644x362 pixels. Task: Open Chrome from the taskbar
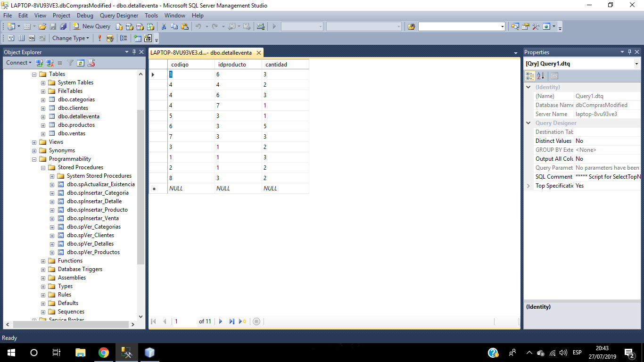tap(104, 353)
